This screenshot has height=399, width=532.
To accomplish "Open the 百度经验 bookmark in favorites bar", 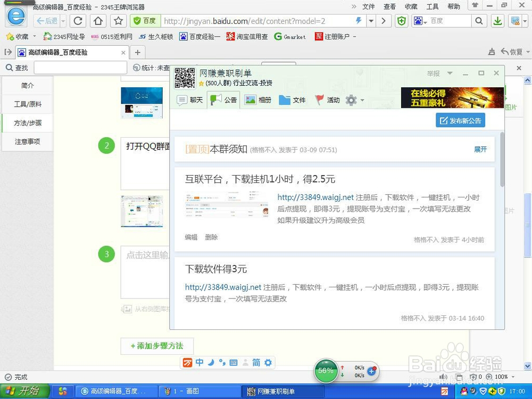I will click(200, 36).
